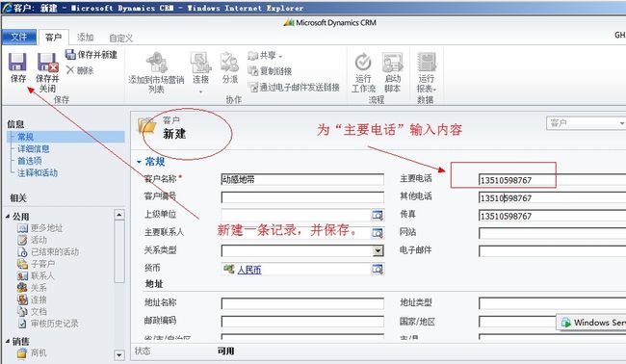The height and width of the screenshot is (364, 626).
Task: Collapse the 公用 section in the sidebar
Action: click(8, 217)
